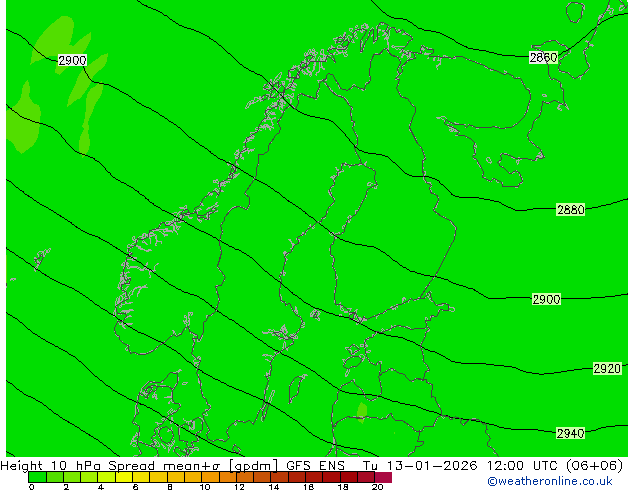Screen dimensions: 634x490
Task: Click the 'Height 10 hPa' title text
Action: point(50,466)
